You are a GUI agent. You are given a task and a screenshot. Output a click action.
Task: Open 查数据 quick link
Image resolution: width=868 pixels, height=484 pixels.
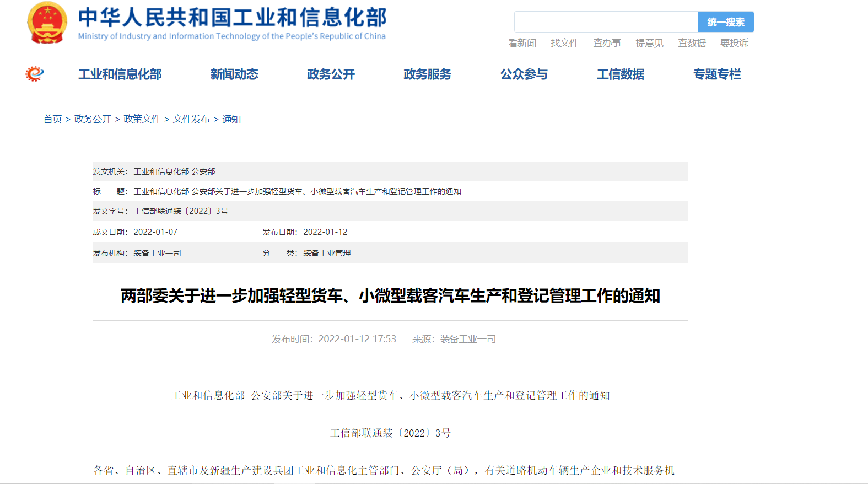pyautogui.click(x=692, y=43)
